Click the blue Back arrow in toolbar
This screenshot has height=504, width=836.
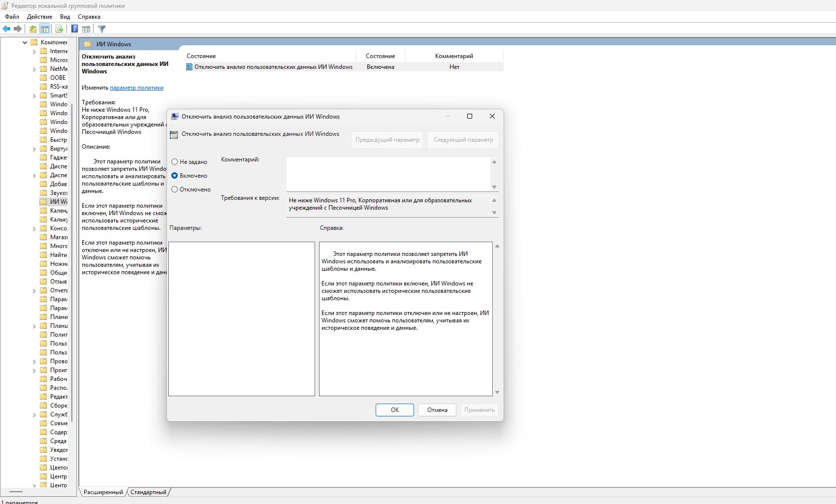tap(6, 29)
